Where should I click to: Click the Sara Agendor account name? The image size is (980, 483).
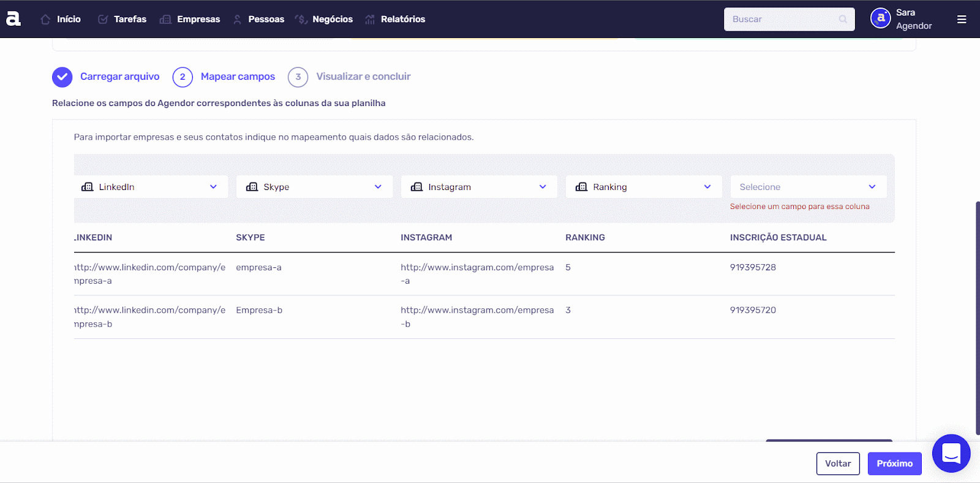[x=914, y=19]
